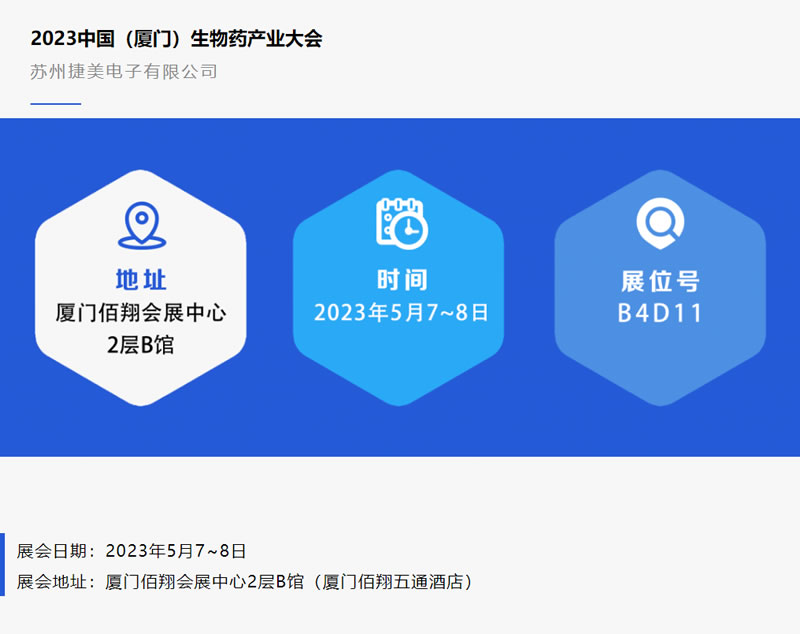The image size is (800, 634).
Task: Click the magnifier booth icon
Action: tap(660, 224)
